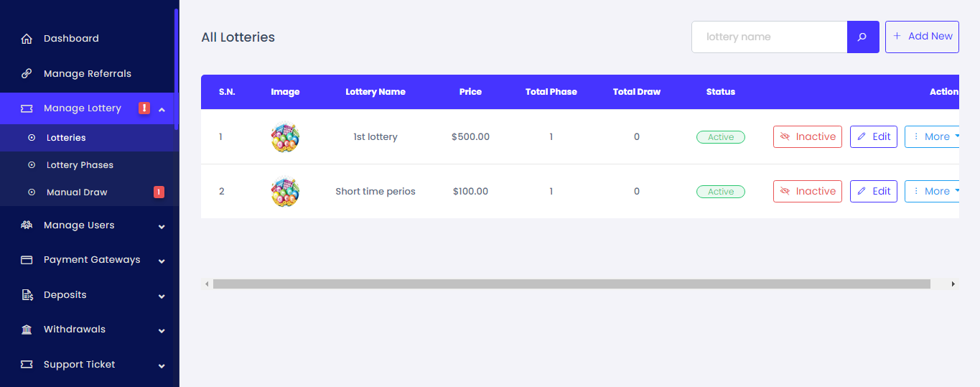Focus the lottery name search field

[769, 37]
